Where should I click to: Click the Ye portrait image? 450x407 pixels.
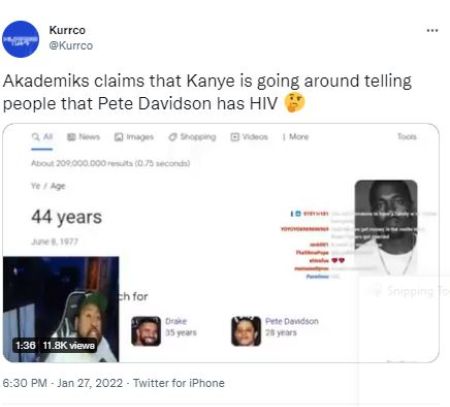coord(386,227)
